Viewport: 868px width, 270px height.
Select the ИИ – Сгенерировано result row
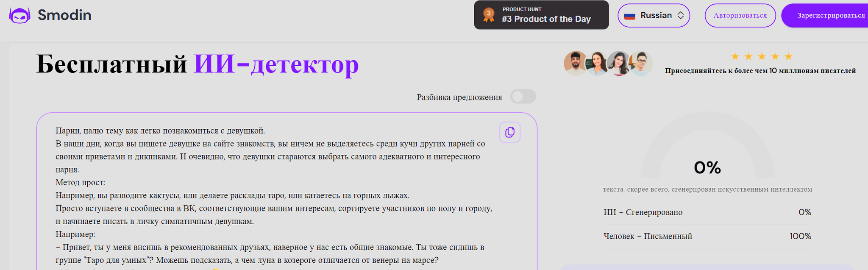[707, 212]
